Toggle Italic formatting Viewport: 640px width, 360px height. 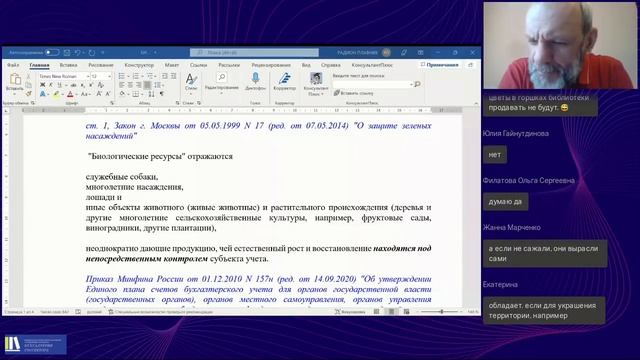[x=51, y=85]
